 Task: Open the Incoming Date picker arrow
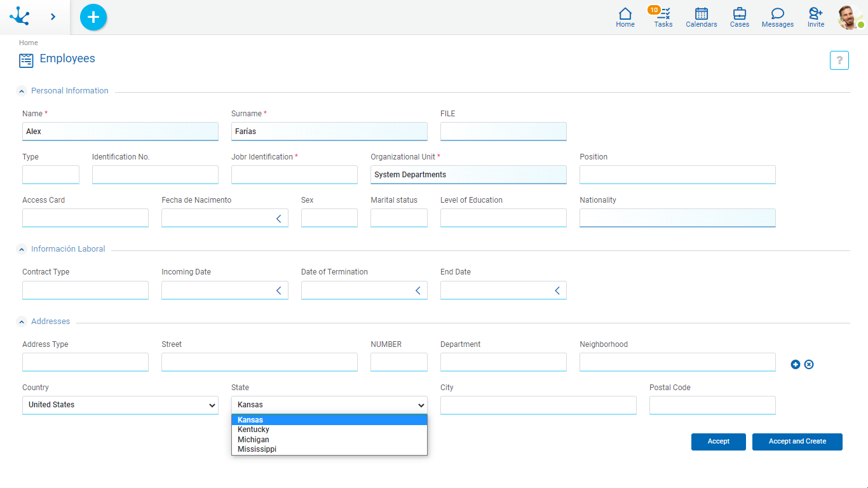click(x=278, y=290)
